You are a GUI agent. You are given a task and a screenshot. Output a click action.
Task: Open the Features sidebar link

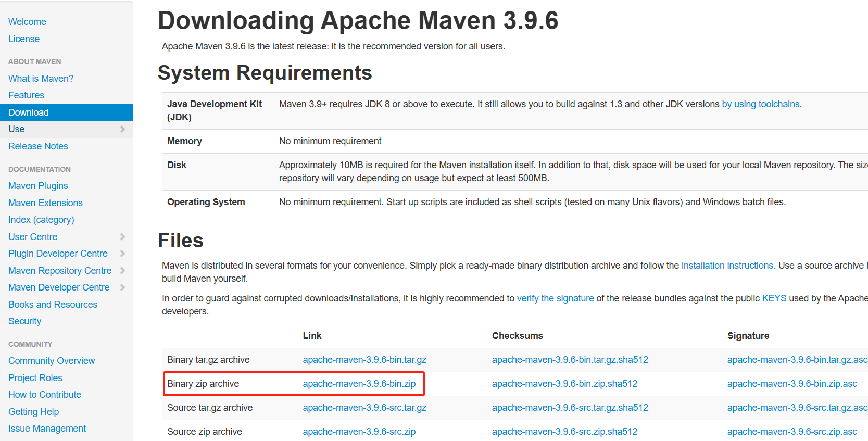point(26,95)
